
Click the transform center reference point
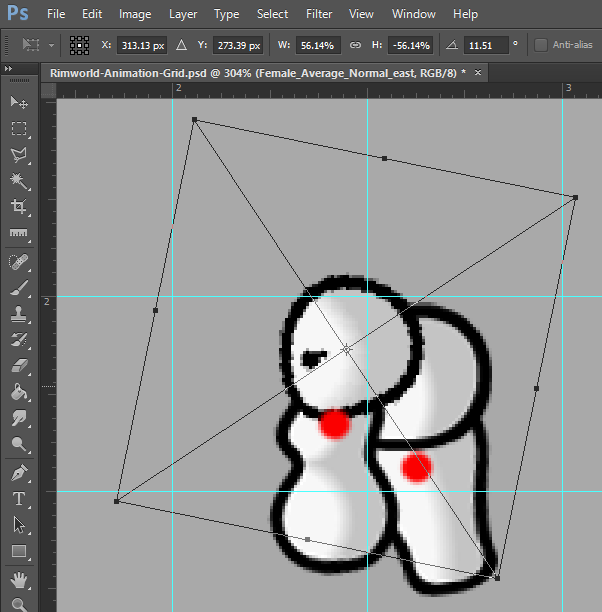pos(346,349)
